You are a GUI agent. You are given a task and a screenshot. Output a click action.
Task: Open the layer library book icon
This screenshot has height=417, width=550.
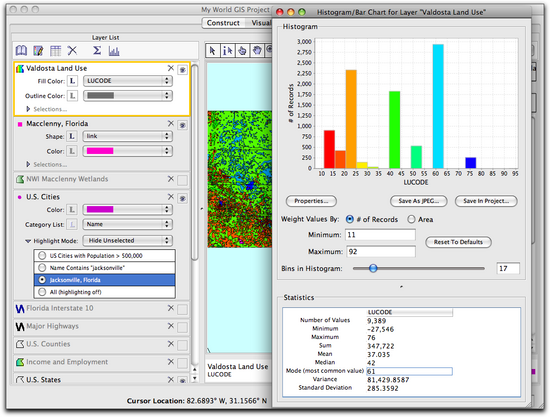pyautogui.click(x=21, y=51)
